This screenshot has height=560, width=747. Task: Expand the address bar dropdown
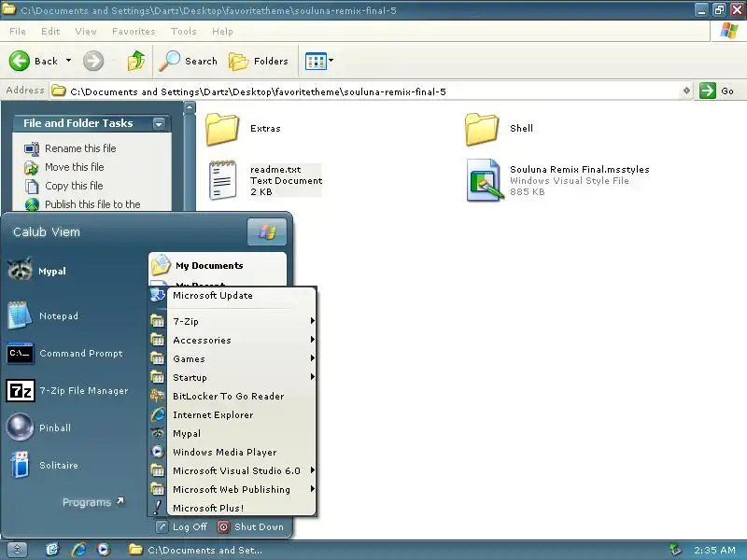tap(686, 91)
